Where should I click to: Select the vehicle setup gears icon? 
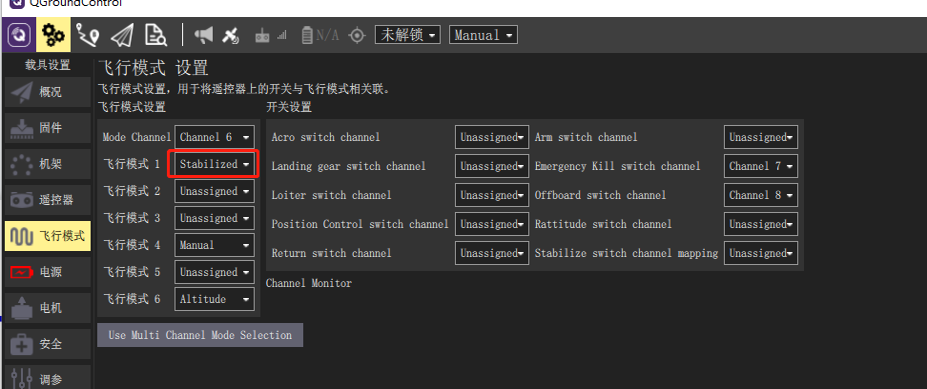(54, 35)
